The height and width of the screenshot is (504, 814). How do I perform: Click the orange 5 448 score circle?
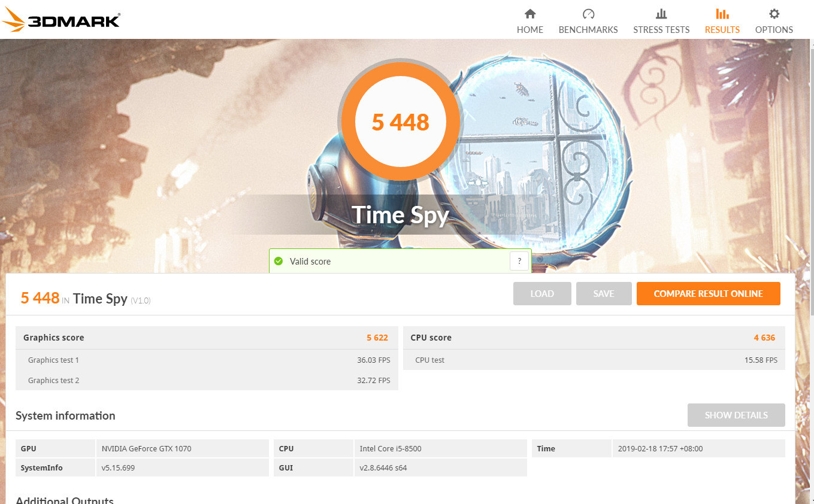coord(400,122)
